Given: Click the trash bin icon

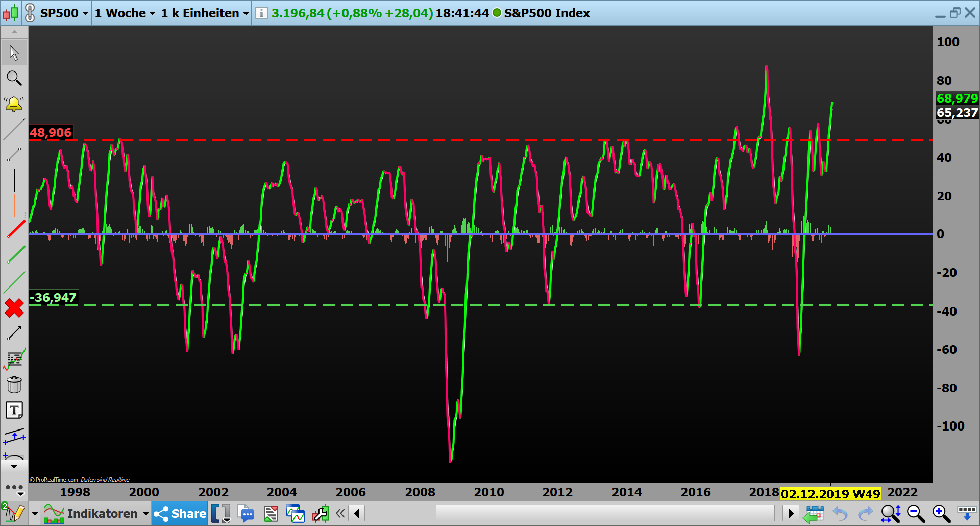Looking at the screenshot, I should click(x=14, y=385).
